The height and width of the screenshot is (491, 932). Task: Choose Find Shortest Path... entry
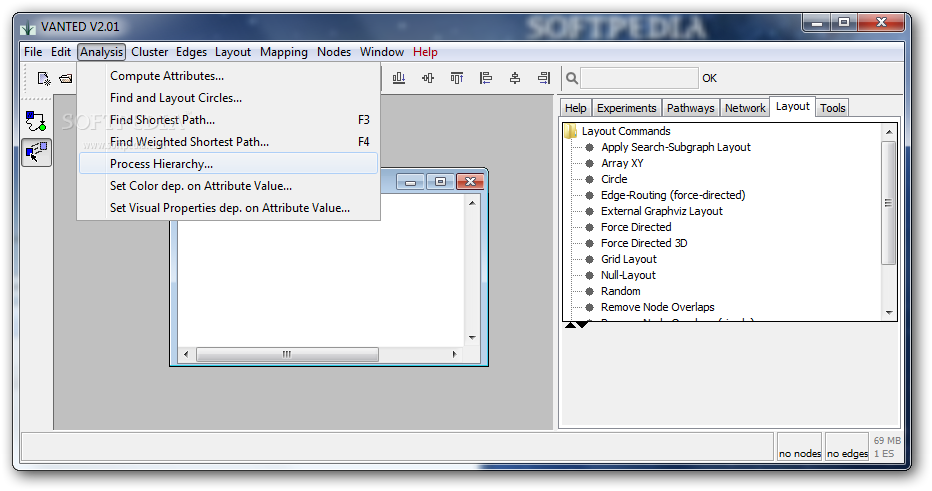coord(229,120)
